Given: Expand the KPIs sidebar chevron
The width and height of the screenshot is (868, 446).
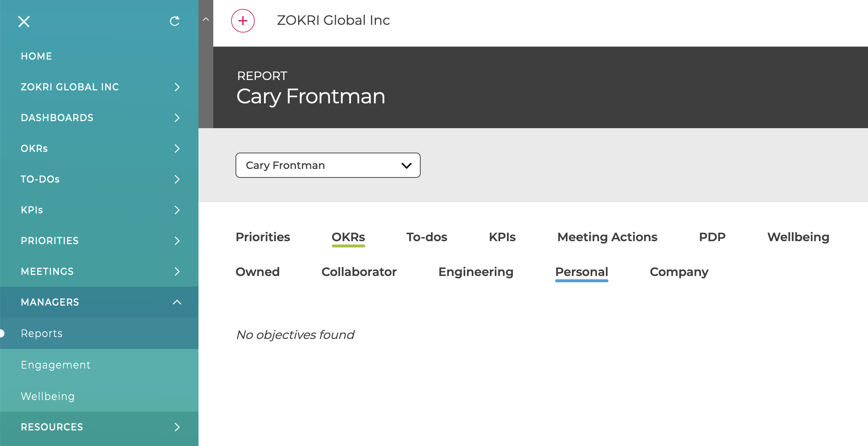Looking at the screenshot, I should click(177, 210).
